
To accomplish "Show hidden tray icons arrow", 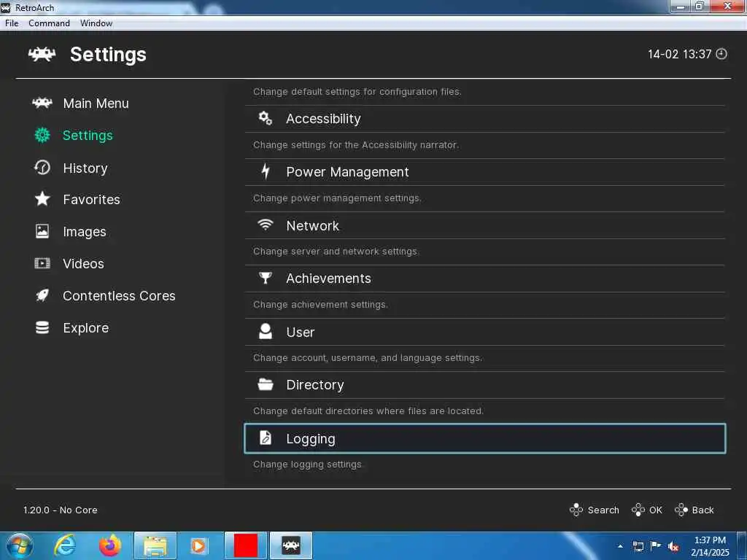I will tap(620, 547).
